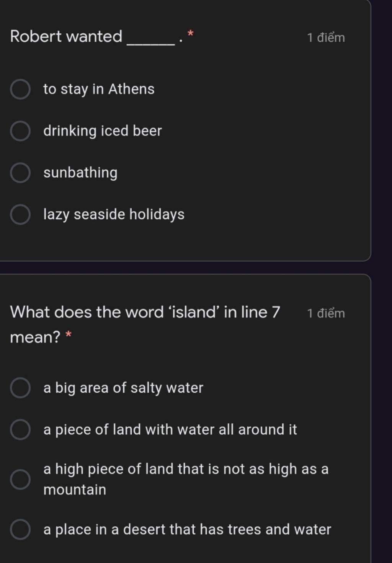Screen dimensions: 392x563
Task: Select radio for 'a big area of salty water'
Action: pyautogui.click(x=20, y=388)
